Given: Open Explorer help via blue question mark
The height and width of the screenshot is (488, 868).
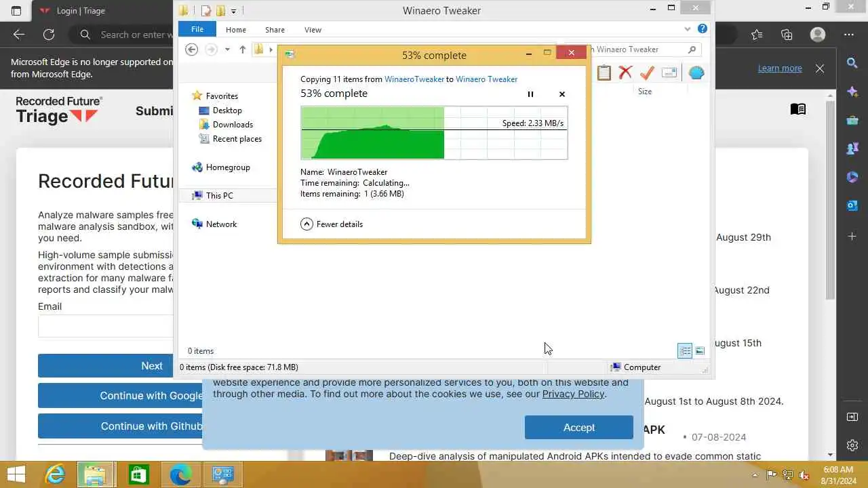Looking at the screenshot, I should click(x=702, y=29).
